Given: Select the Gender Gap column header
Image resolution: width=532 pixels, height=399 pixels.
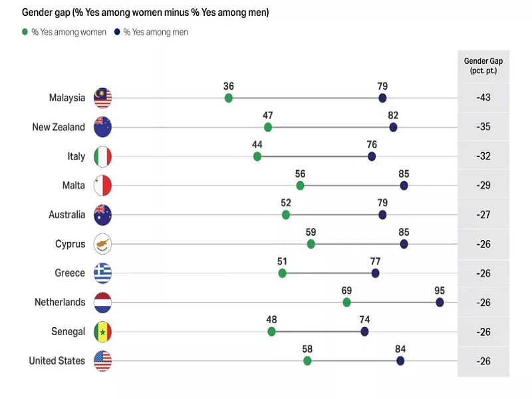Looking at the screenshot, I should pyautogui.click(x=483, y=65).
